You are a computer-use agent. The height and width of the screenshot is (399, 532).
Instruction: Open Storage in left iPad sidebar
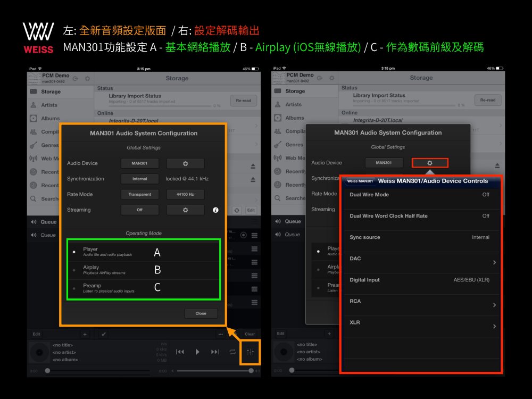(x=61, y=92)
